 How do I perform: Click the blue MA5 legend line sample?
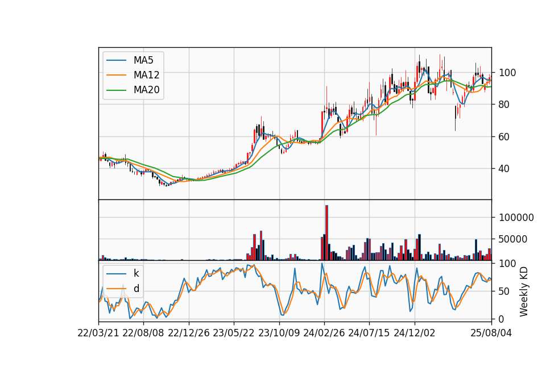tap(116, 60)
